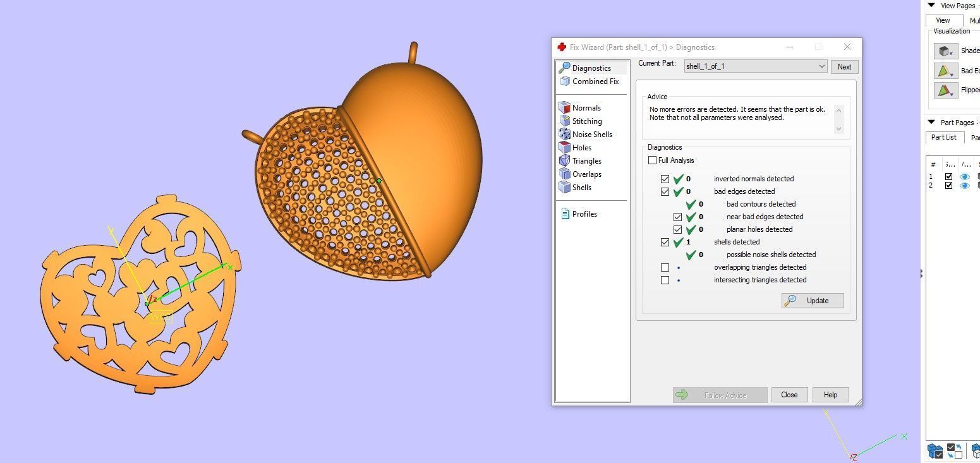Uncheck inverted normals detected checkbox
Viewport: 980px width, 463px height.
pos(665,179)
